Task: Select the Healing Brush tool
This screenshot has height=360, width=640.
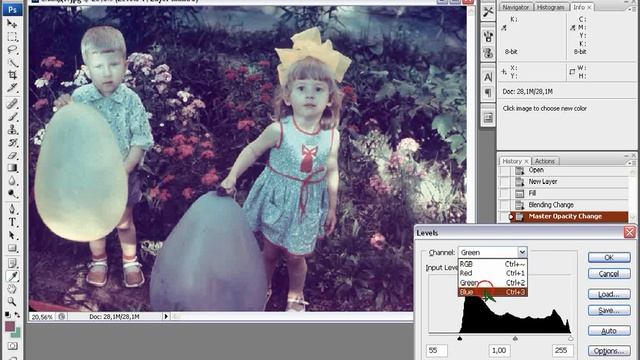Action: pyautogui.click(x=12, y=104)
